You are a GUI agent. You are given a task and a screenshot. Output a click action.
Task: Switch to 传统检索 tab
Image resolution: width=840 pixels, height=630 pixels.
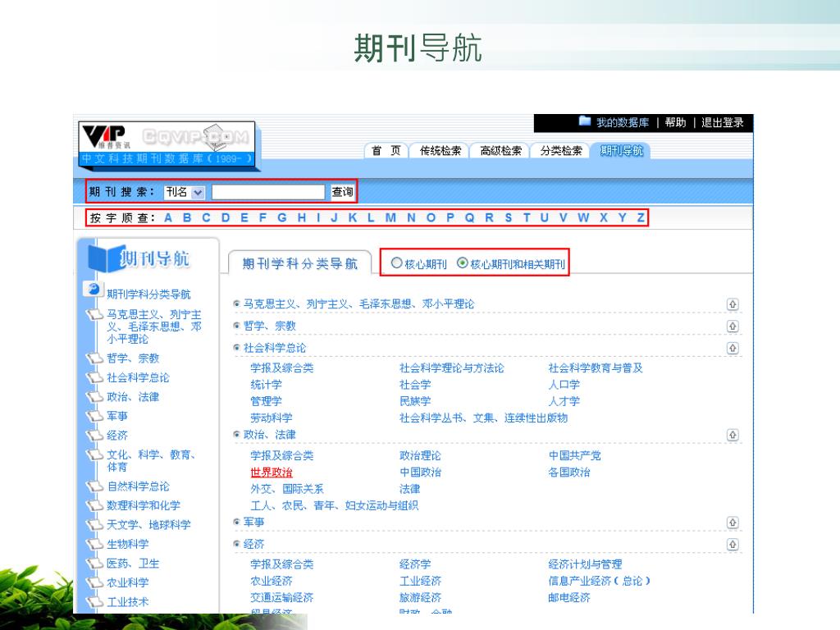click(x=440, y=151)
